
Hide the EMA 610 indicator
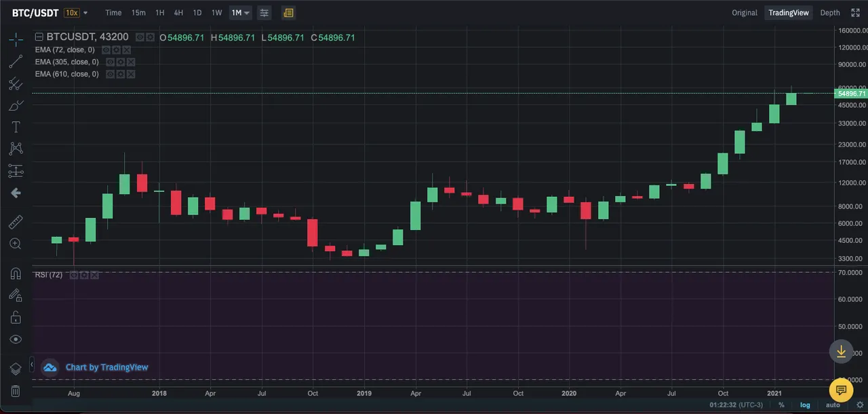pyautogui.click(x=110, y=74)
